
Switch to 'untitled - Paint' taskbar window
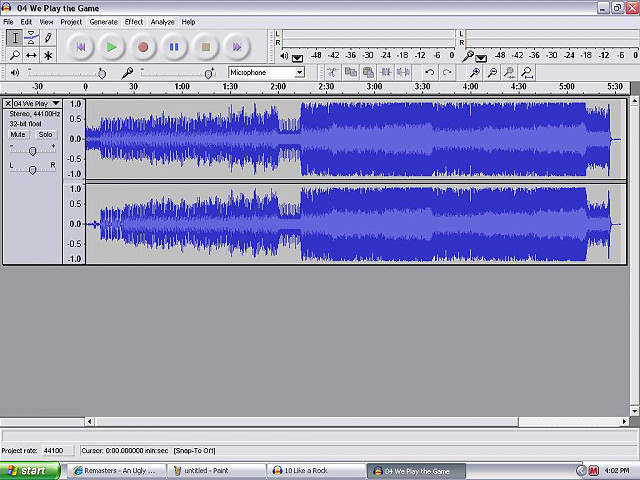coord(216,471)
